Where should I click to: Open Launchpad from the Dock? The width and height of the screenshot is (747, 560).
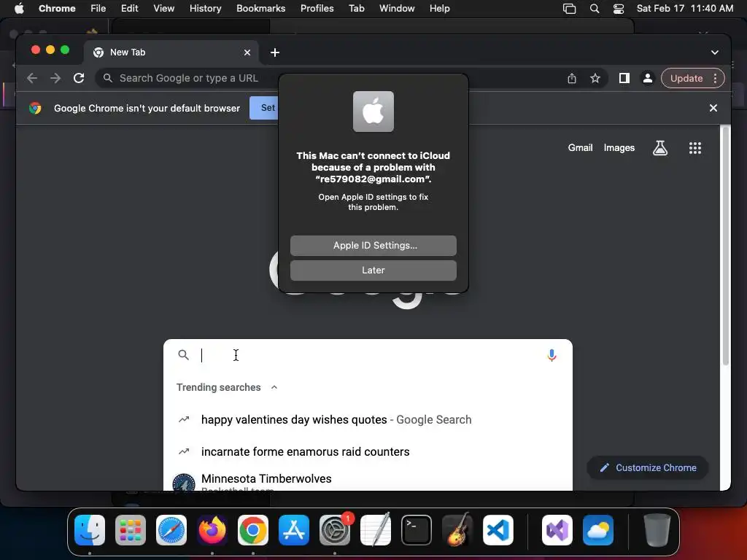[x=131, y=529]
